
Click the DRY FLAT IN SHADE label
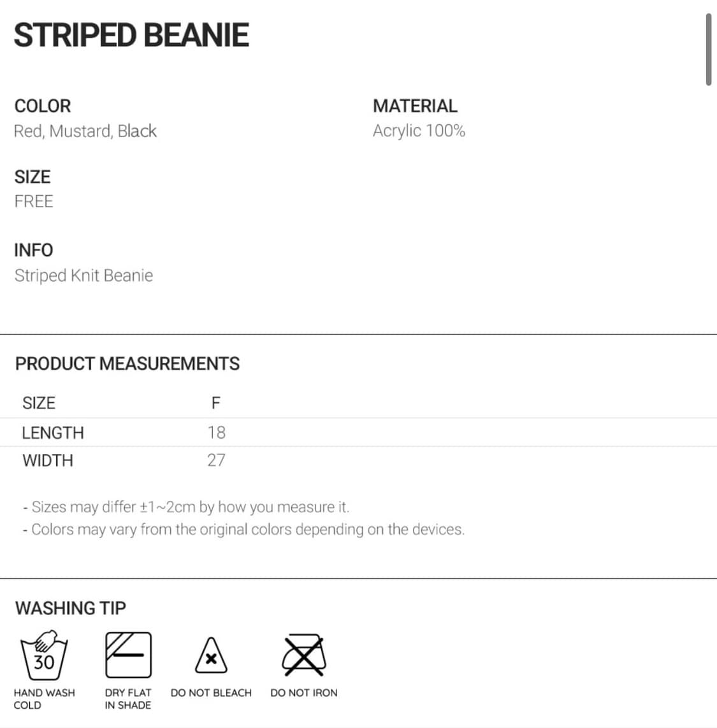(x=128, y=699)
